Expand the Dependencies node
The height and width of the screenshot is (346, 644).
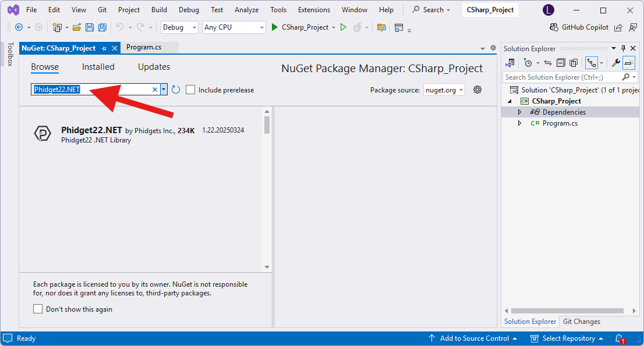pyautogui.click(x=519, y=112)
